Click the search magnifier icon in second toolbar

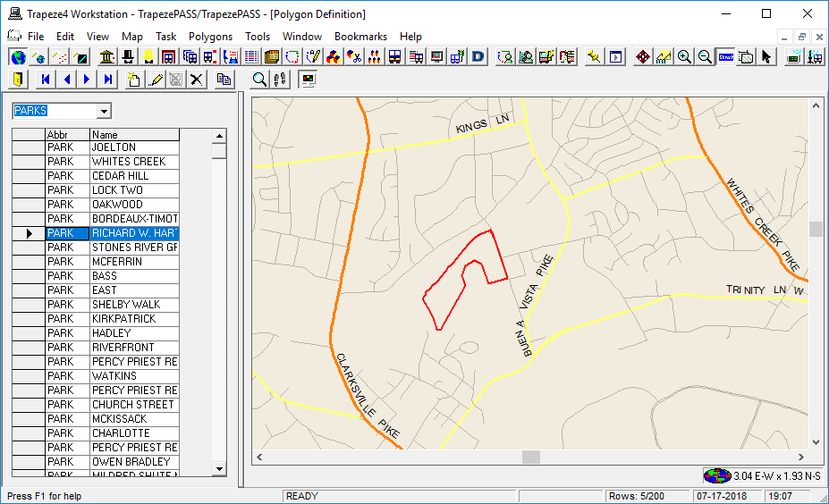259,80
